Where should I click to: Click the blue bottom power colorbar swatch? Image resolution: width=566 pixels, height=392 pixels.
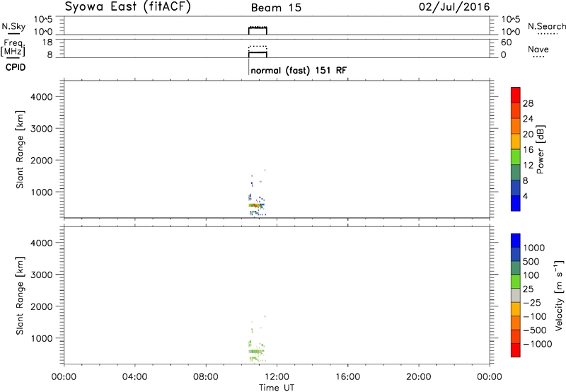pos(516,203)
